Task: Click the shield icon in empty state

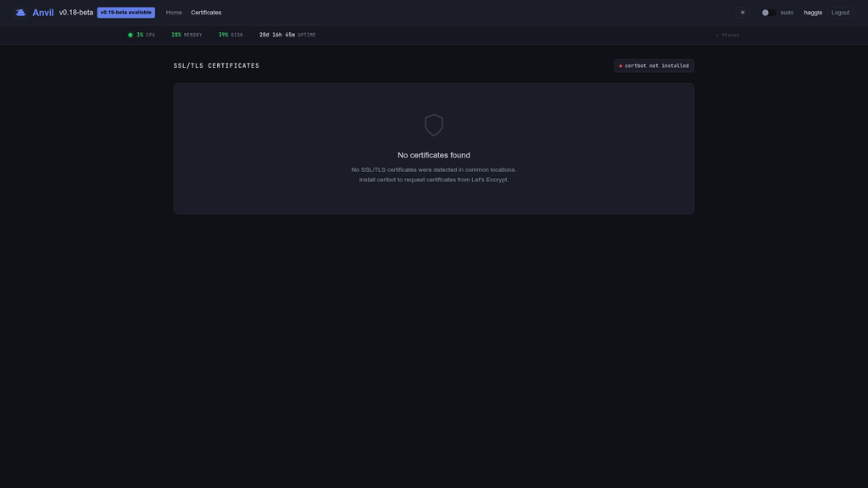Action: click(433, 125)
